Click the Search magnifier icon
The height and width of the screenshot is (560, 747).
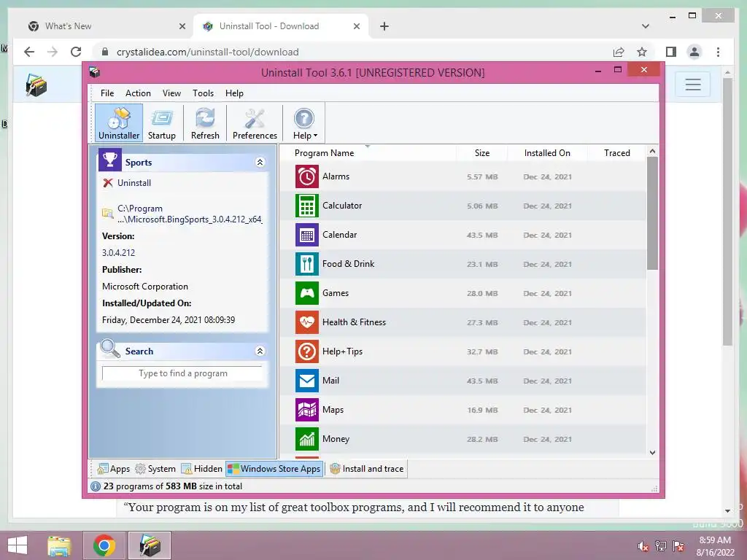(x=110, y=349)
